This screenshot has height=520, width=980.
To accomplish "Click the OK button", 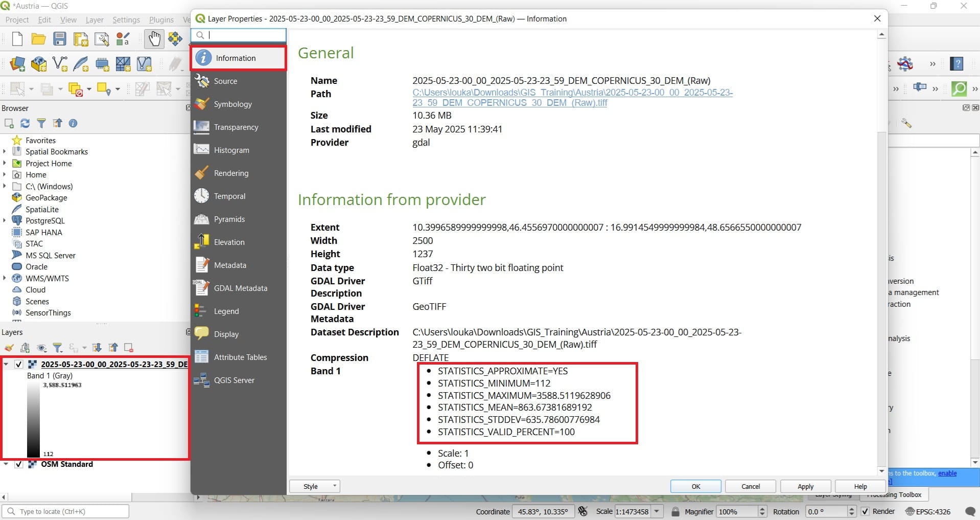I will [x=696, y=486].
